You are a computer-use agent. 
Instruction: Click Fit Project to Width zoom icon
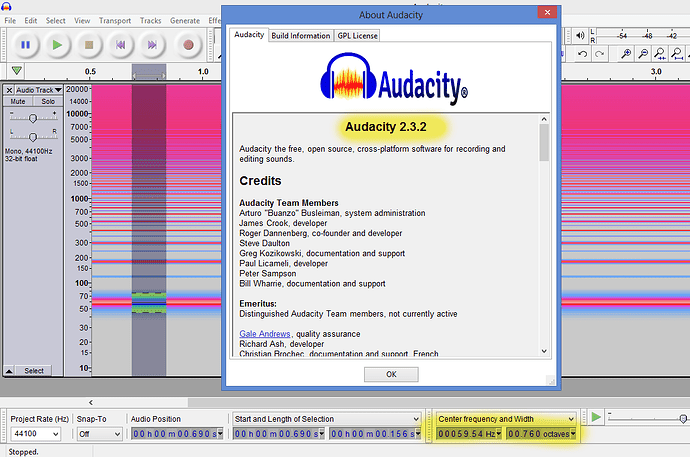point(677,54)
